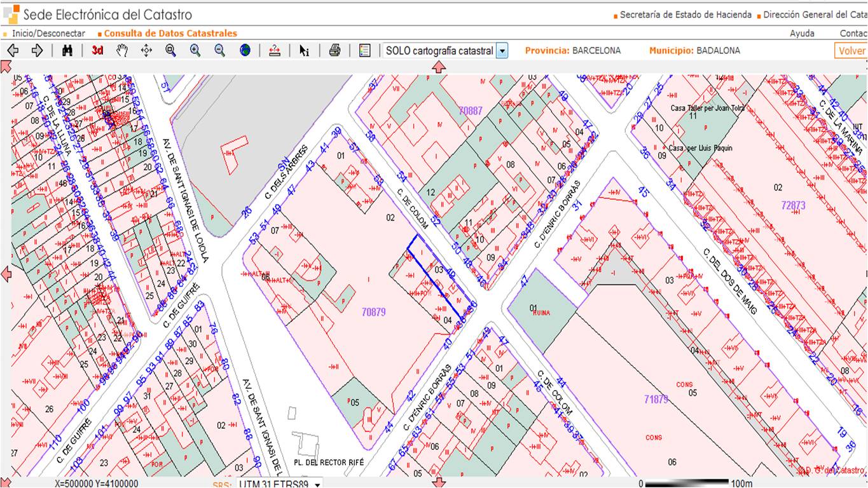Expand the SRS UTM 31 ETRS89 dropdown
Viewport: 868px width, 488px height.
pos(317,484)
